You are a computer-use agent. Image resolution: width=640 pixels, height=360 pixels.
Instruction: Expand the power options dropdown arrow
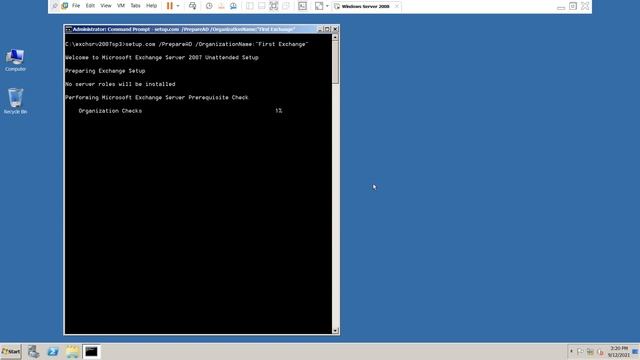pyautogui.click(x=178, y=6)
